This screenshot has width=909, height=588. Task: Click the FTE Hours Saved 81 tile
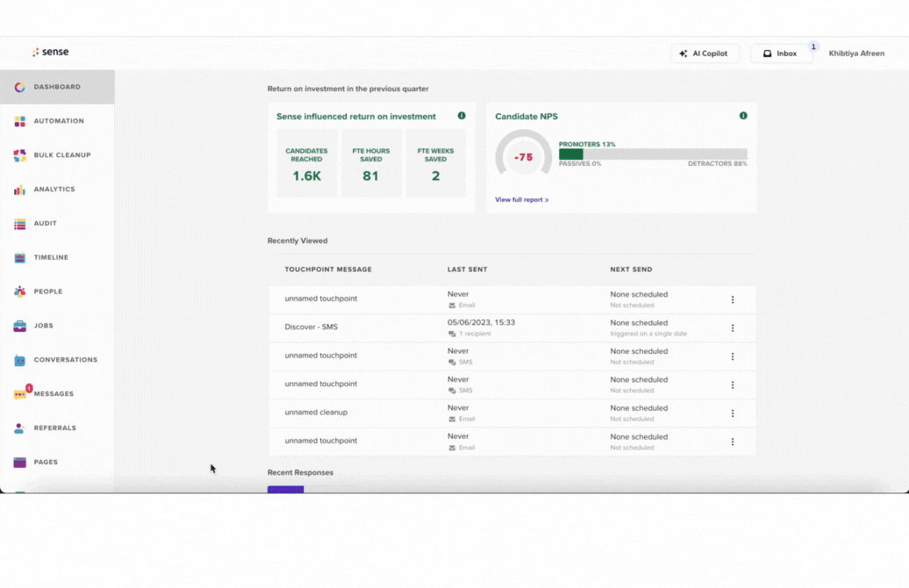(371, 163)
